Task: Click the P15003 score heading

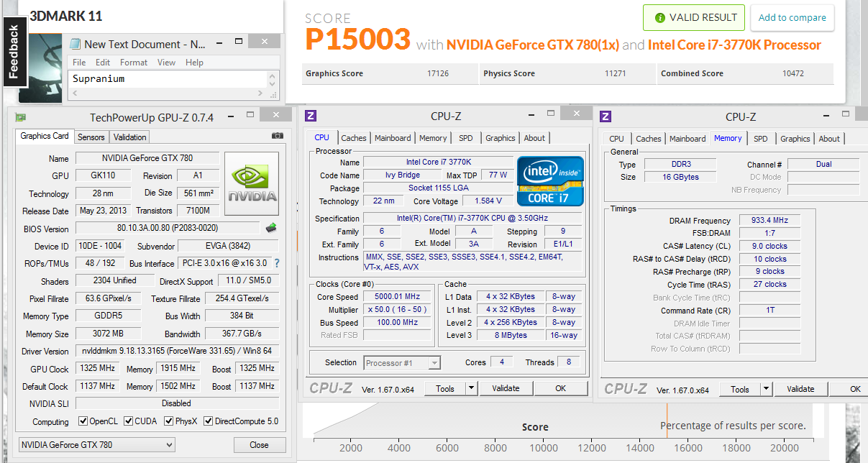Action: pyautogui.click(x=357, y=39)
